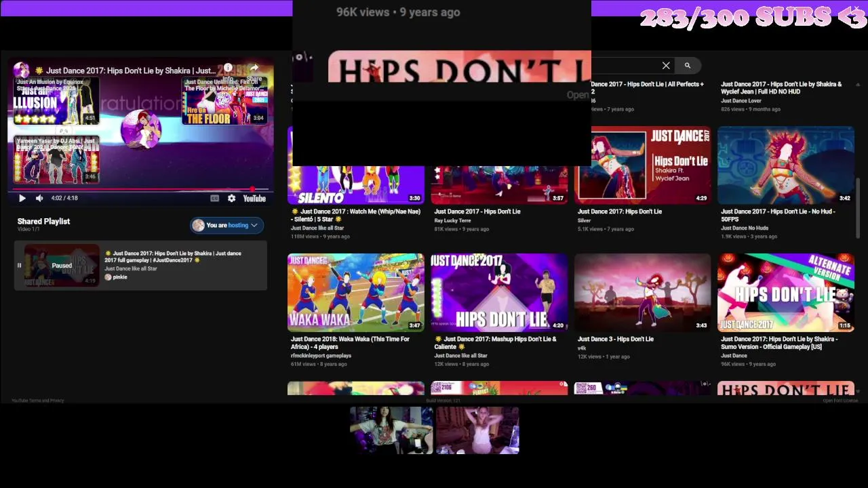Click the 118M views · 9 years ago text
This screenshot has height=488, width=868.
[320, 237]
